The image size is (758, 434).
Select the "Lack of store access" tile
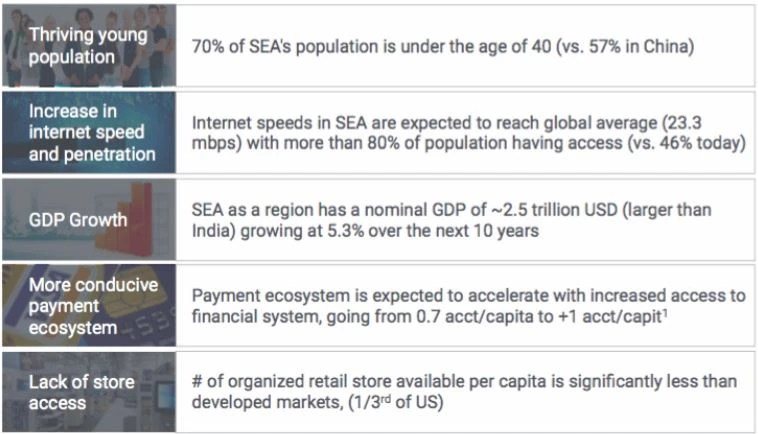pos(88,391)
